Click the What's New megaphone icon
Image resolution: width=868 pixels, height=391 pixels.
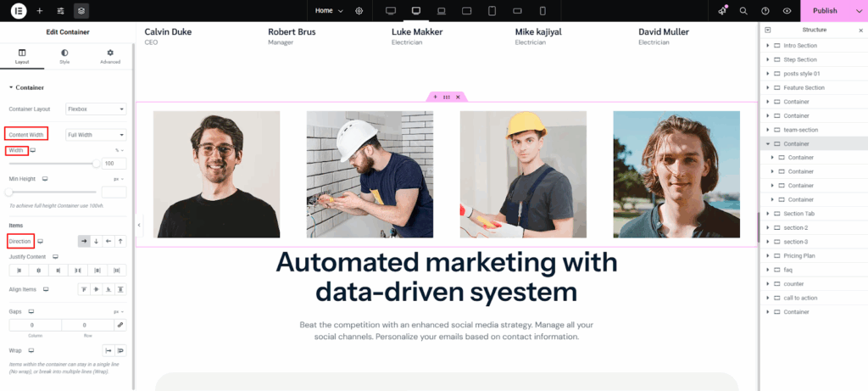point(722,11)
